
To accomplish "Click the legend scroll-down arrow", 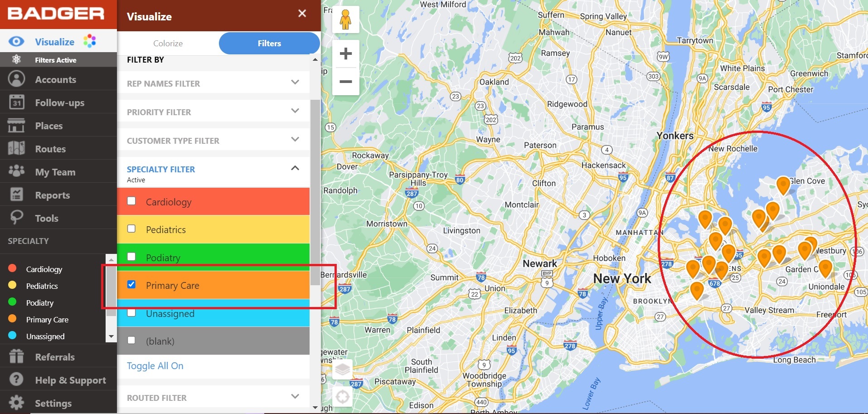I will coord(111,337).
